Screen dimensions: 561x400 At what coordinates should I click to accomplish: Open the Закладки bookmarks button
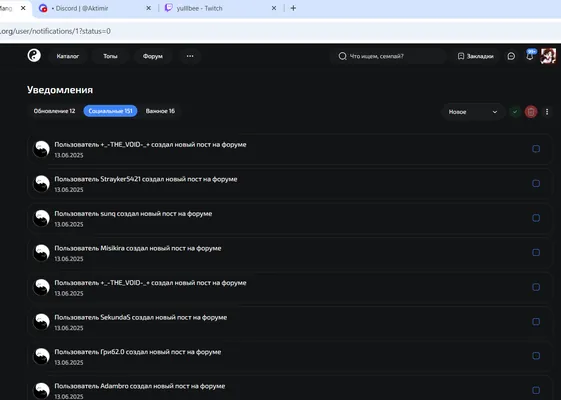(x=475, y=56)
